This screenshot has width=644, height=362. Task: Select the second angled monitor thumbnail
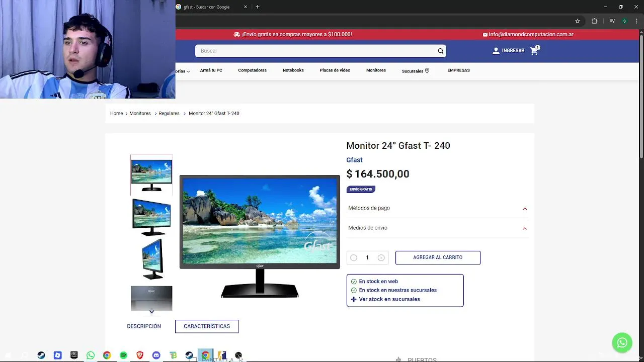[151, 217]
